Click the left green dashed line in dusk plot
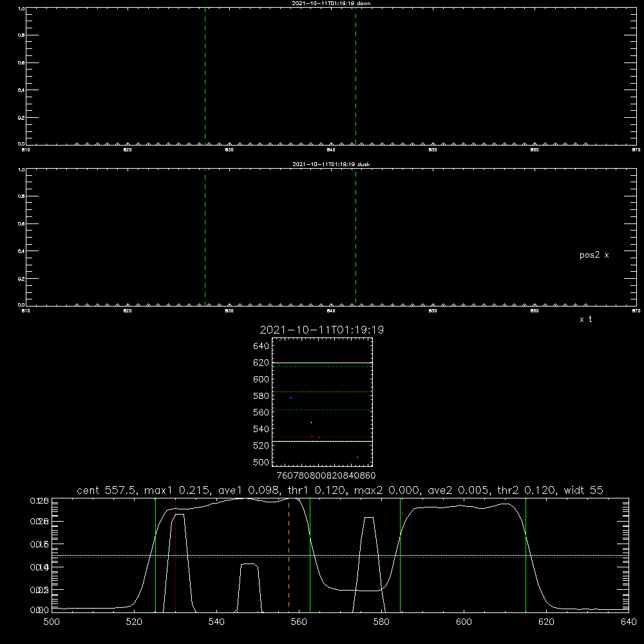 [x=205, y=238]
